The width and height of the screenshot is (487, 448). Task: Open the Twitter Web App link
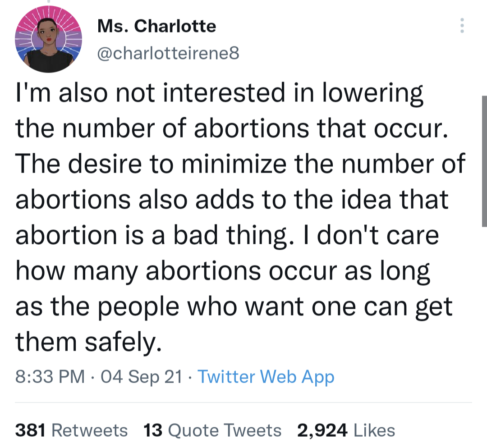(x=266, y=377)
